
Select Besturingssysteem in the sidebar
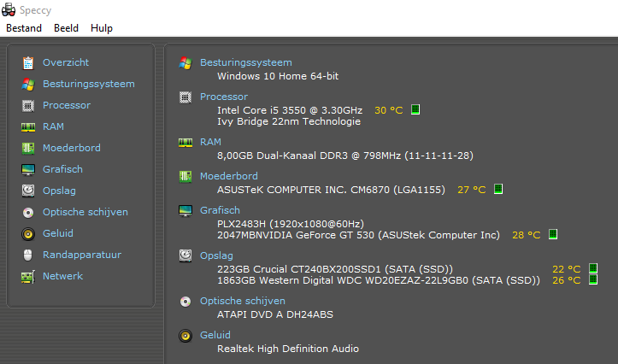pyautogui.click(x=89, y=84)
